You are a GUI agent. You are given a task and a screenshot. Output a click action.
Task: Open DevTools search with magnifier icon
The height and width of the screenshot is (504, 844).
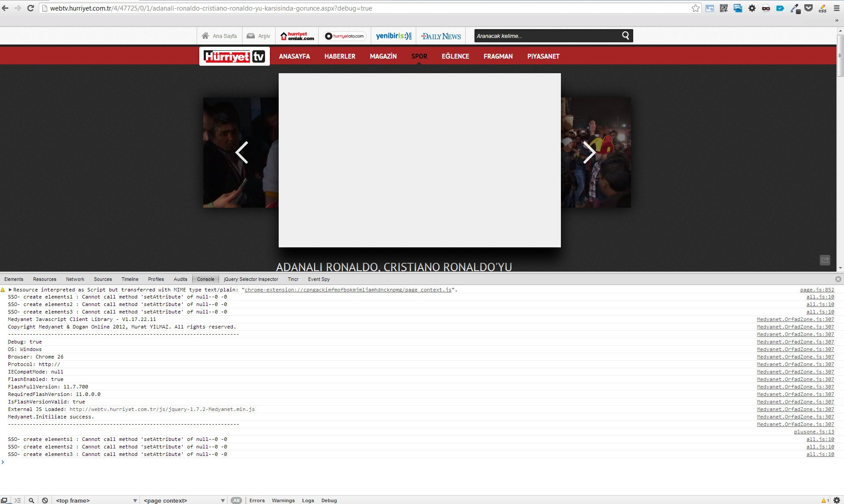[31, 500]
